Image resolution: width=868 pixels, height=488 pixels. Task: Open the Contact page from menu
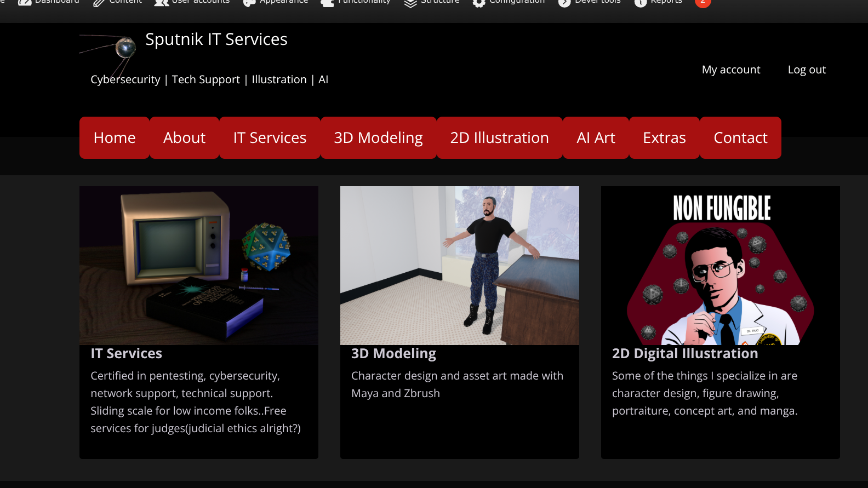[740, 137]
